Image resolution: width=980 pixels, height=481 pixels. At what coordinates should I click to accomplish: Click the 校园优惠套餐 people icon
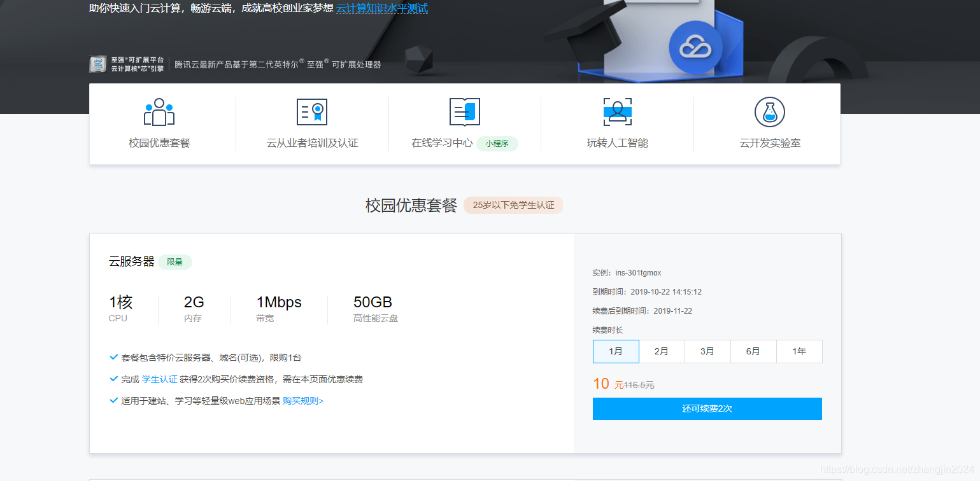[159, 112]
